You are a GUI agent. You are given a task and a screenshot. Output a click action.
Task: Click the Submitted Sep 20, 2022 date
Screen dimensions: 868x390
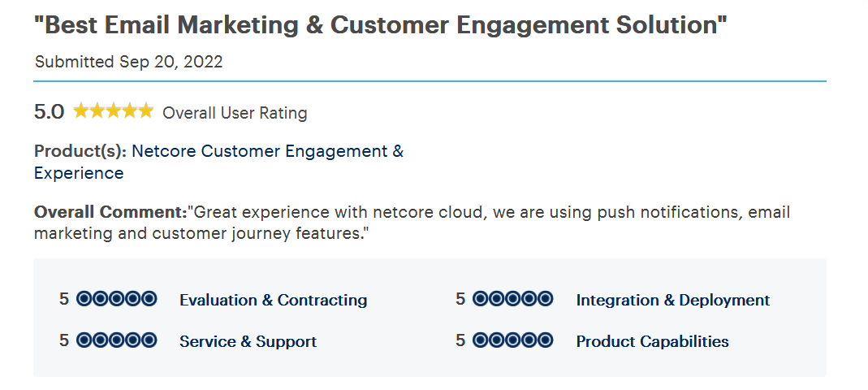point(129,62)
